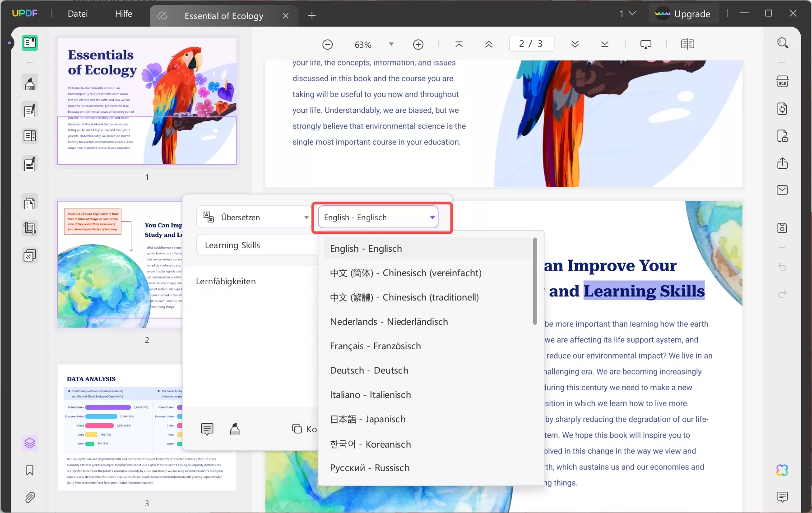Open the Edit PDF tool in left sidebar
The image size is (812, 513).
(x=30, y=110)
